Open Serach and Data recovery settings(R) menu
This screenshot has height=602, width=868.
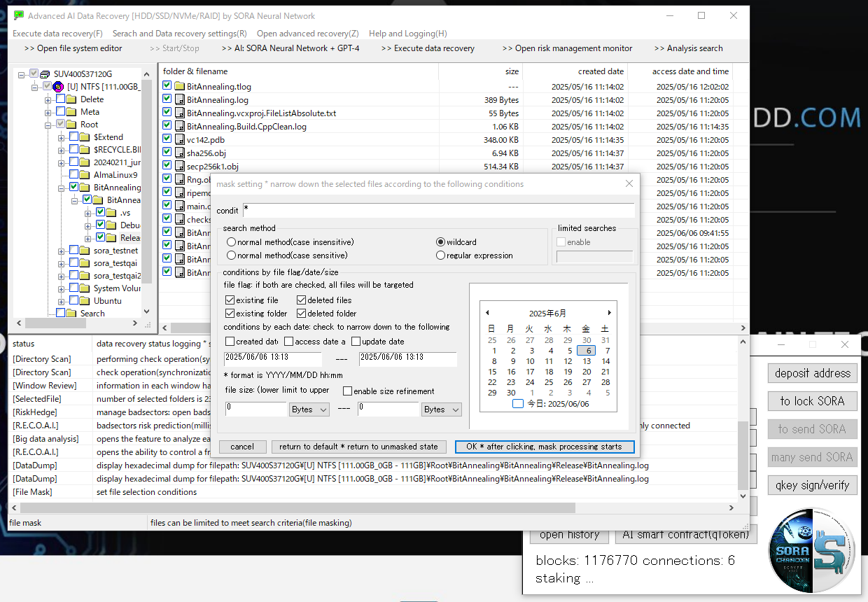click(x=179, y=34)
